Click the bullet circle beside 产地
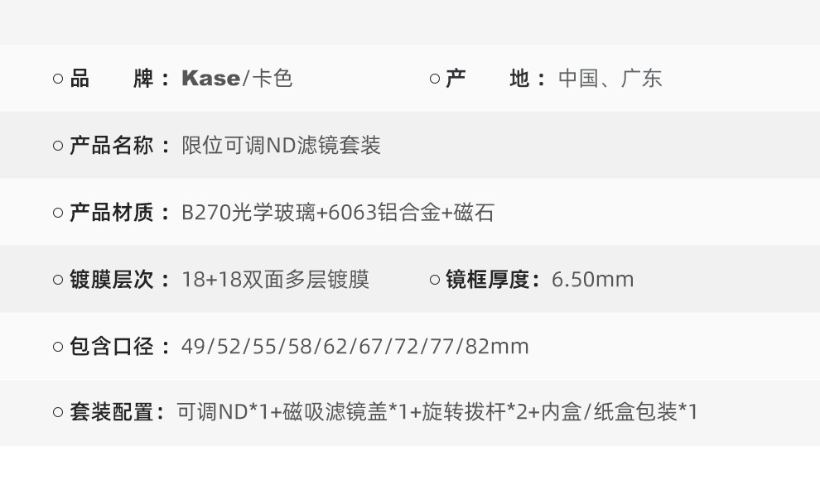 pyautogui.click(x=435, y=79)
